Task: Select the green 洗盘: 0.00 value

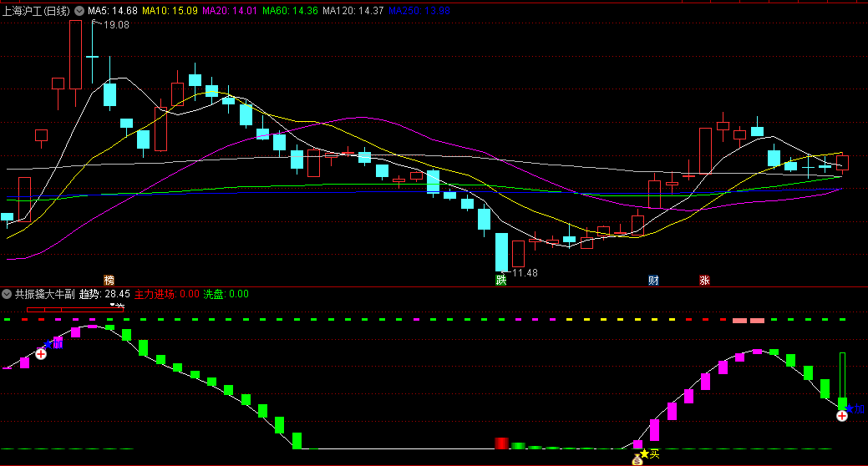Action: 226,294
